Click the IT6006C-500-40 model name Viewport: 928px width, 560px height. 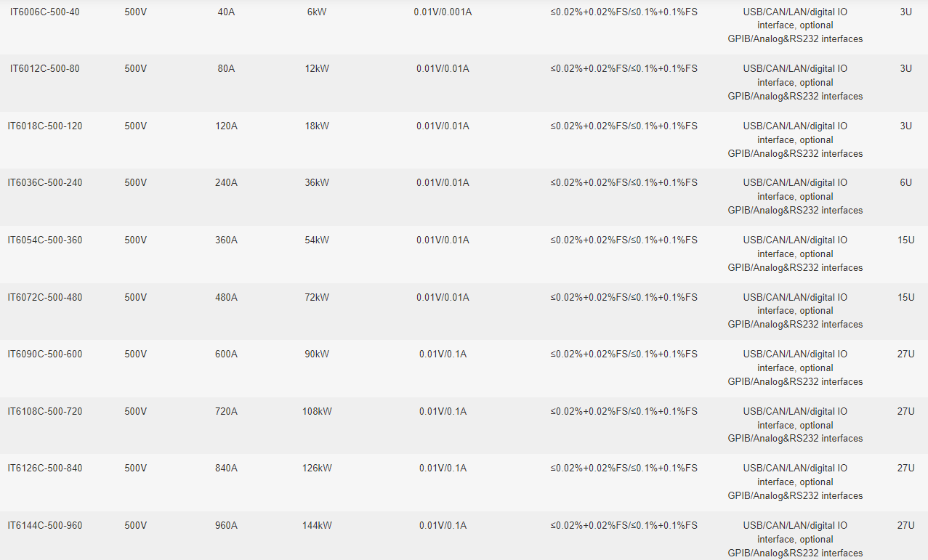[x=44, y=12]
